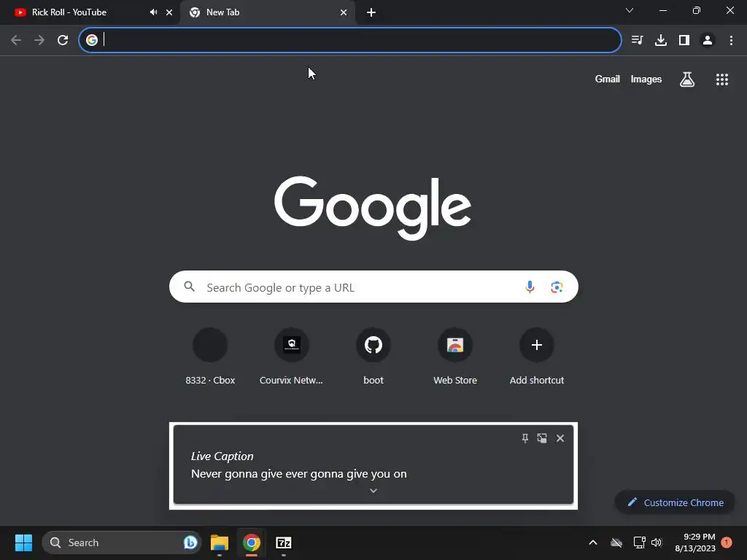Screen dimensions: 747x560
Task: Reload the current page
Action: [63, 40]
